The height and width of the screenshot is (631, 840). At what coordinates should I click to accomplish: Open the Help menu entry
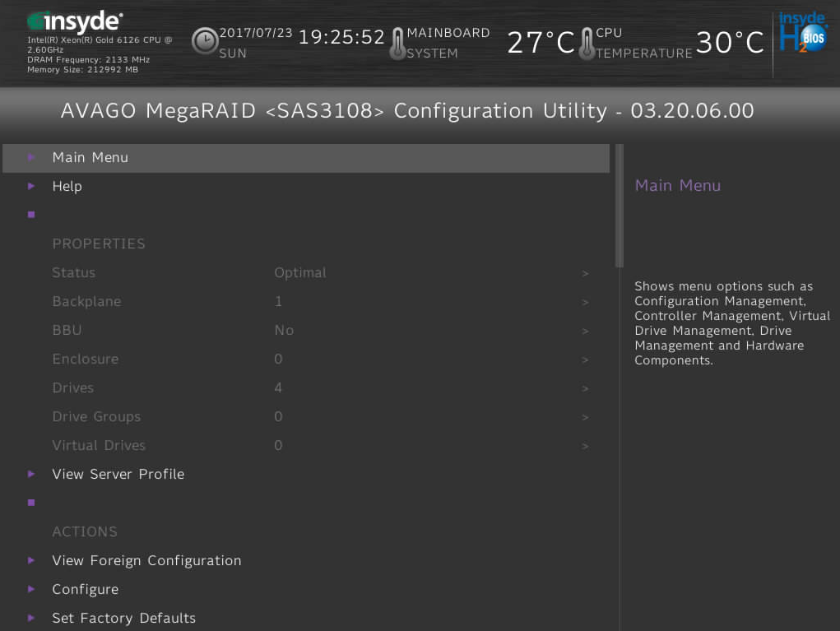pos(67,186)
